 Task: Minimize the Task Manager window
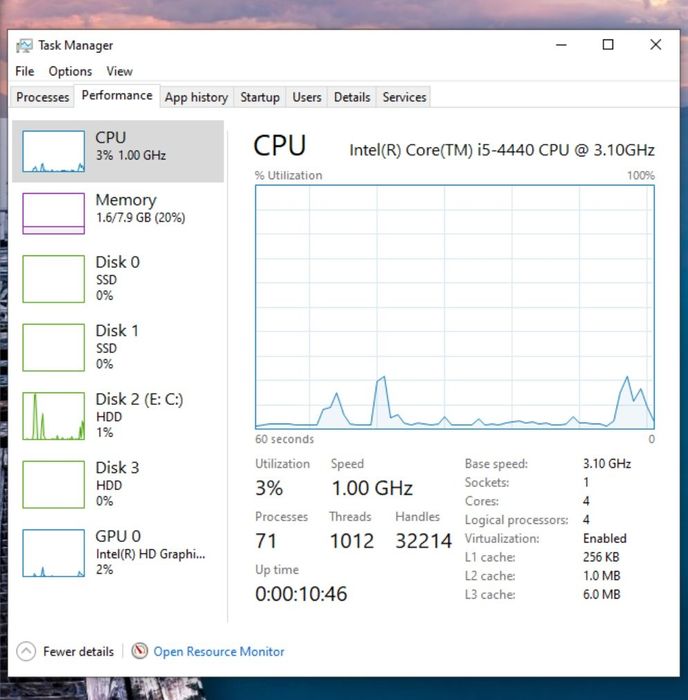(x=561, y=45)
